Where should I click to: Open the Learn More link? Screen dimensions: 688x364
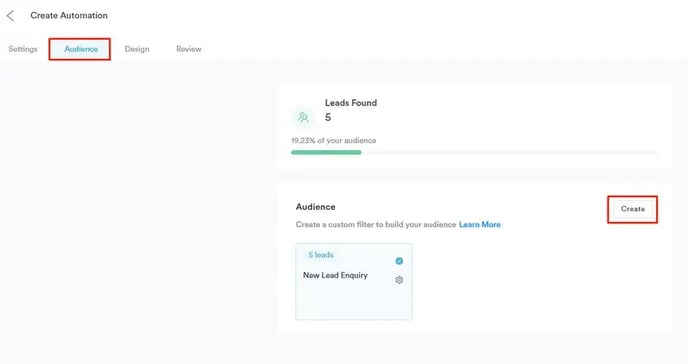480,225
